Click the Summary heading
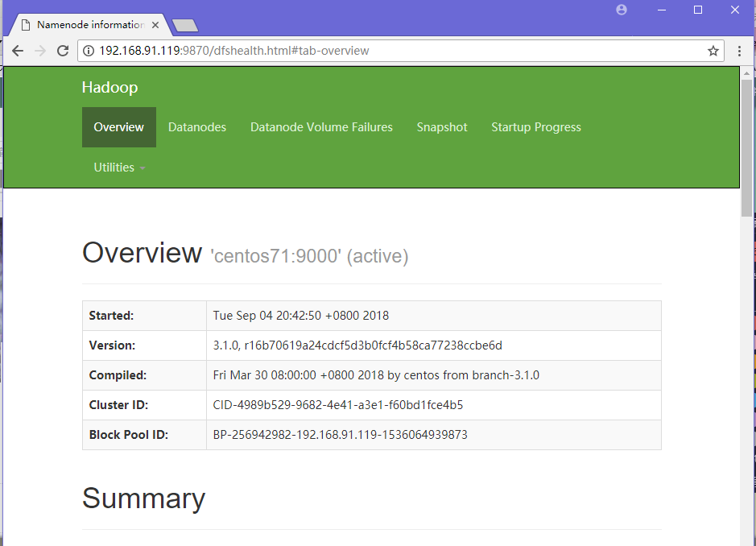 pyautogui.click(x=143, y=498)
